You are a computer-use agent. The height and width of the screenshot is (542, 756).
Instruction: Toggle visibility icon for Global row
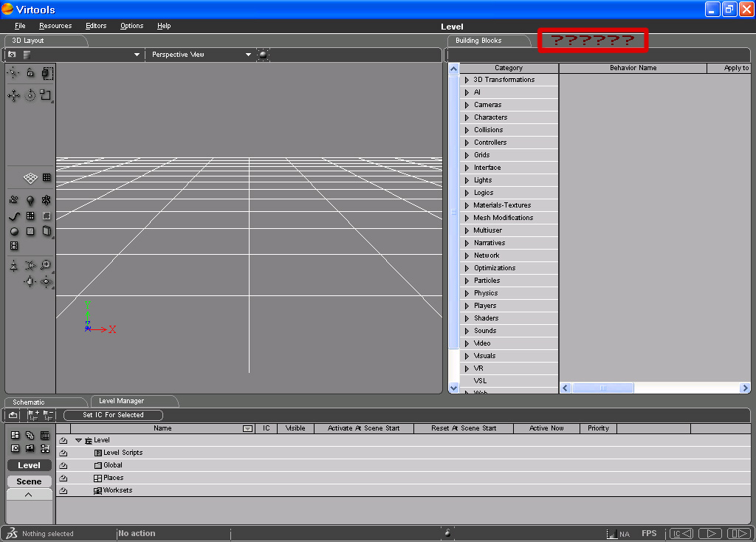(x=63, y=465)
